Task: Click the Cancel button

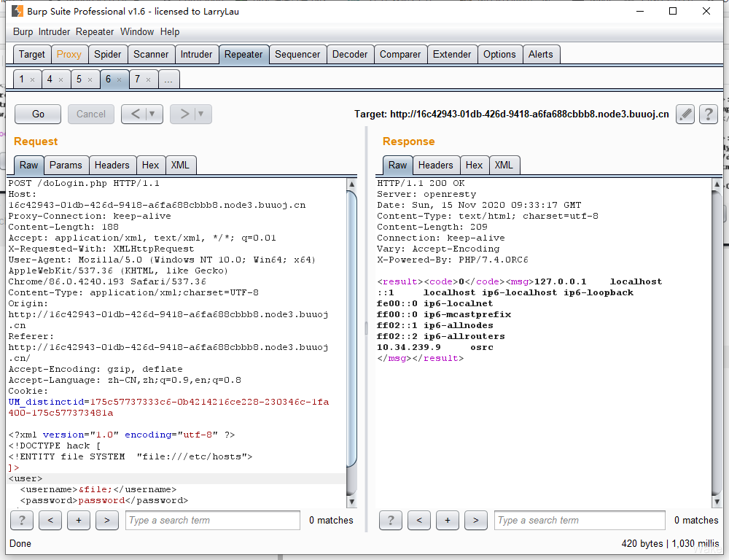Action: point(91,114)
